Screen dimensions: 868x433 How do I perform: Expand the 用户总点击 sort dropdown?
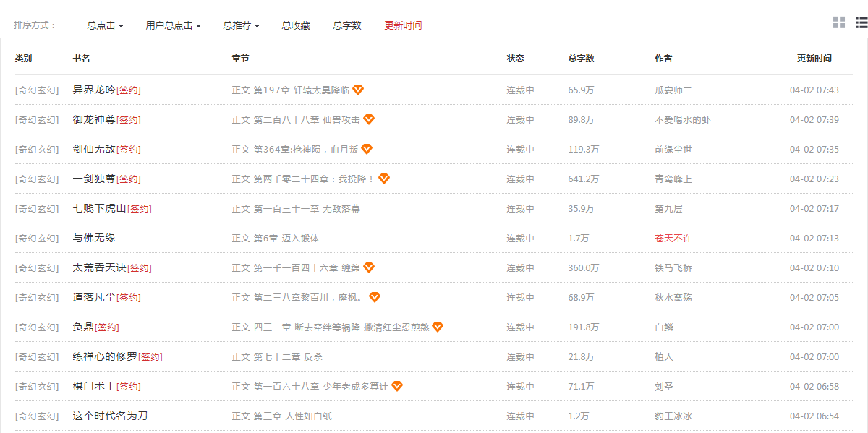[x=173, y=25]
